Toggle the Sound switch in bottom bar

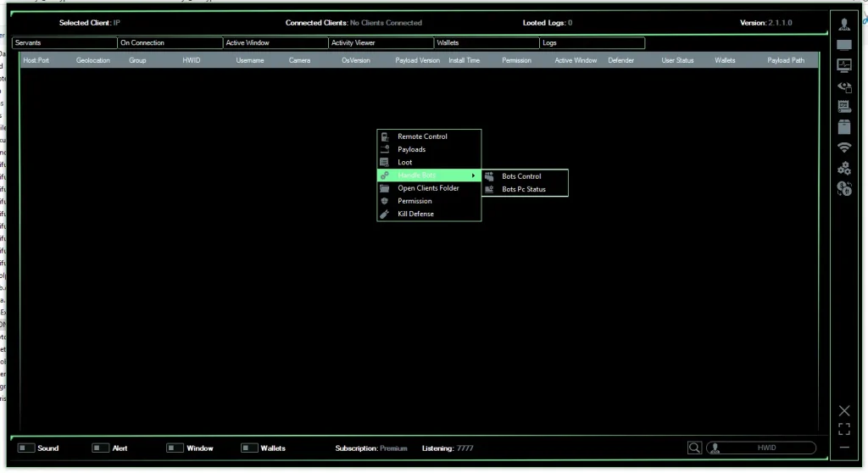click(x=26, y=448)
